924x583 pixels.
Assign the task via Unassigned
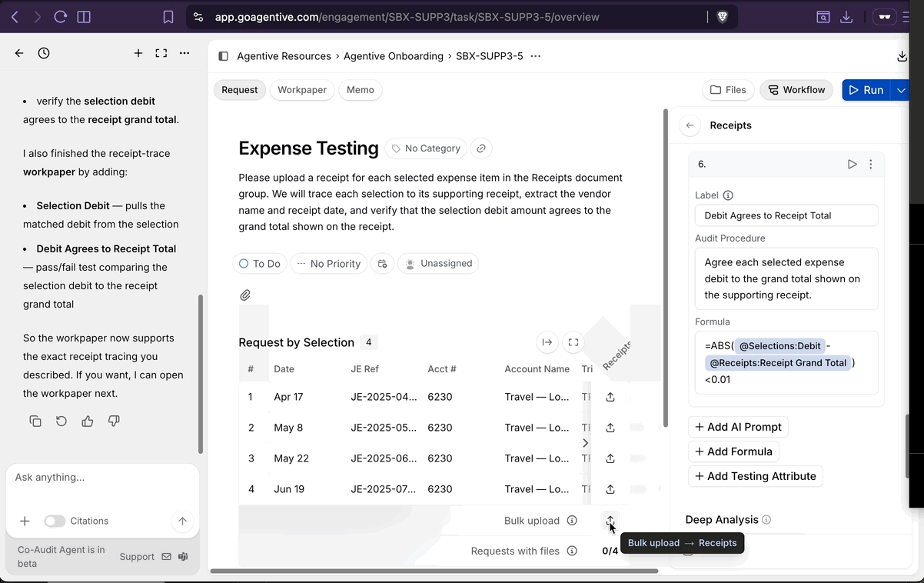tap(438, 264)
